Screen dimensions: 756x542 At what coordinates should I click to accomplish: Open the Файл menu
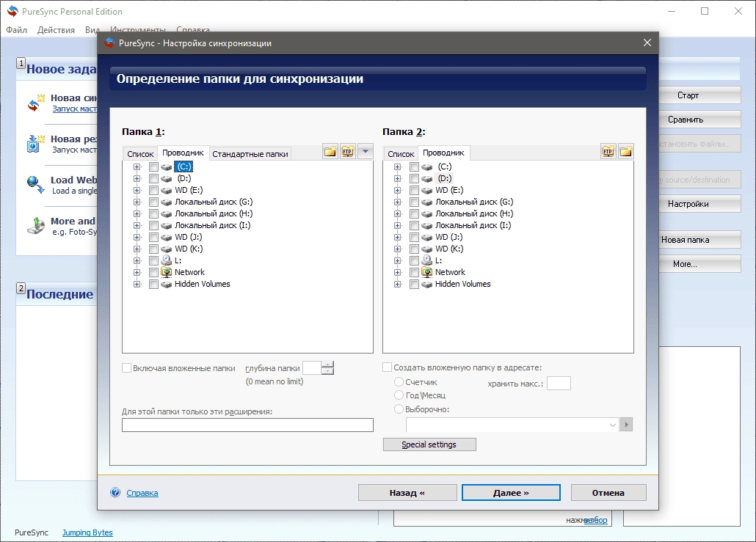16,30
